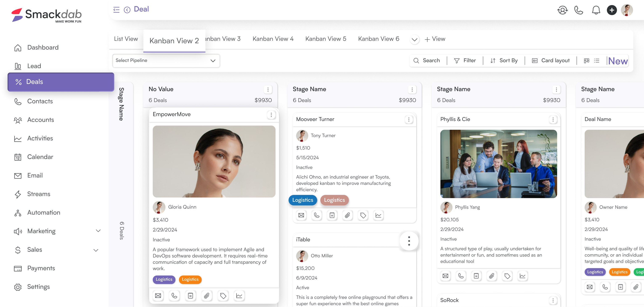Click the phone call icon on Mooveer Turner card
Image resolution: width=644 pixels, height=307 pixels.
tap(317, 215)
